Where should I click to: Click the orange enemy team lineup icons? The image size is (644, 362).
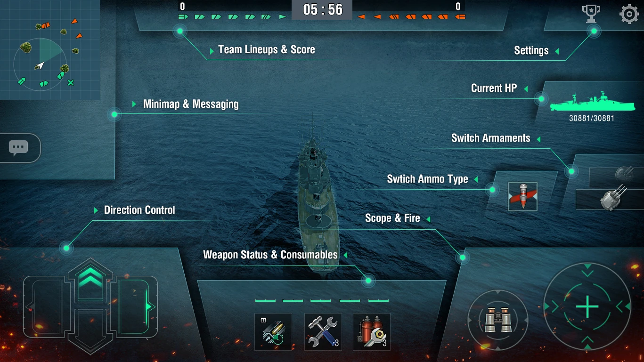(x=412, y=16)
